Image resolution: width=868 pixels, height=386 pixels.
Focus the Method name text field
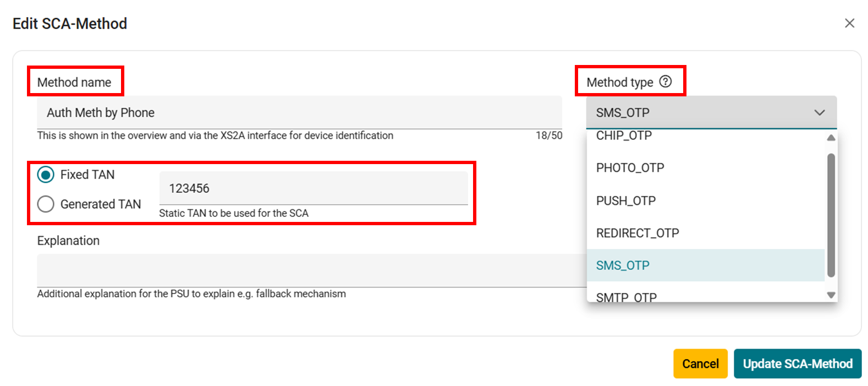299,112
